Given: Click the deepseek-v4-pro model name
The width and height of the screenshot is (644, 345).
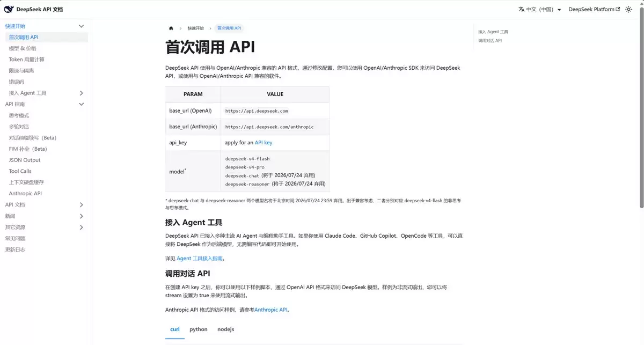Looking at the screenshot, I should tap(245, 167).
